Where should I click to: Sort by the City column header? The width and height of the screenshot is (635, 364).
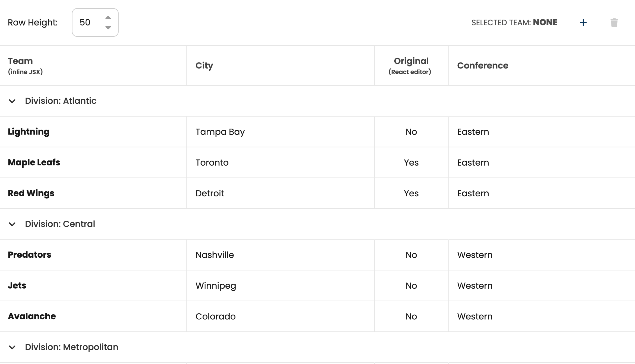click(x=204, y=65)
